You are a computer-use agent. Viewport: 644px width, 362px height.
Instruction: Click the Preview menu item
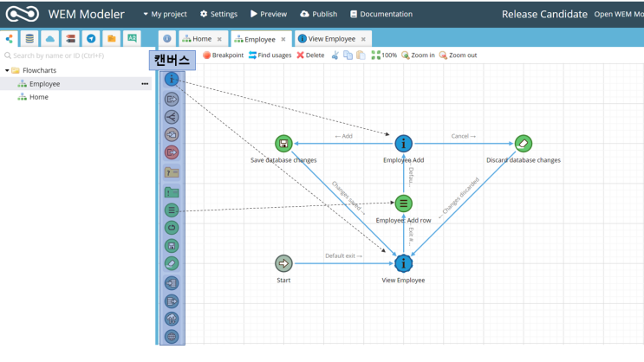click(x=269, y=14)
